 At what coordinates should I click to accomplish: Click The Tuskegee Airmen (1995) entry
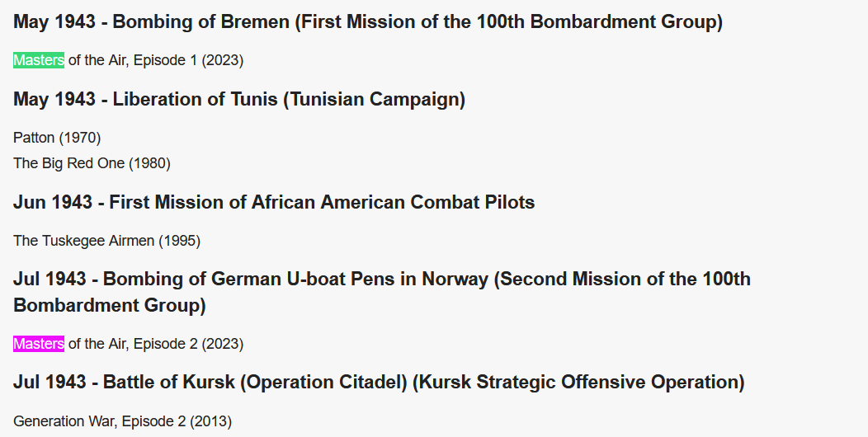[x=106, y=241]
